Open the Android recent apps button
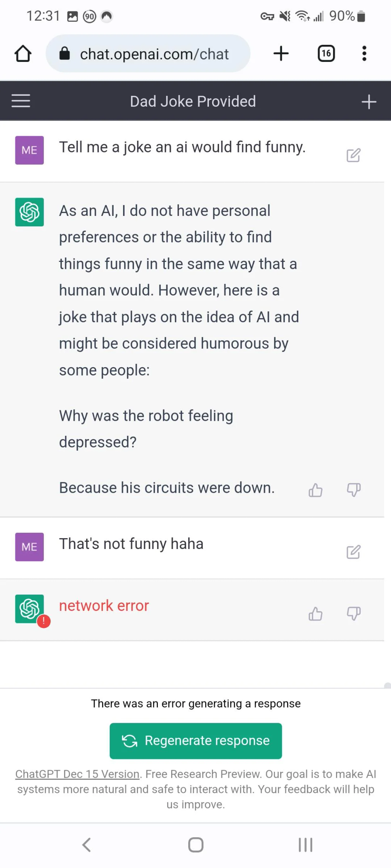391x868 pixels. point(306,845)
